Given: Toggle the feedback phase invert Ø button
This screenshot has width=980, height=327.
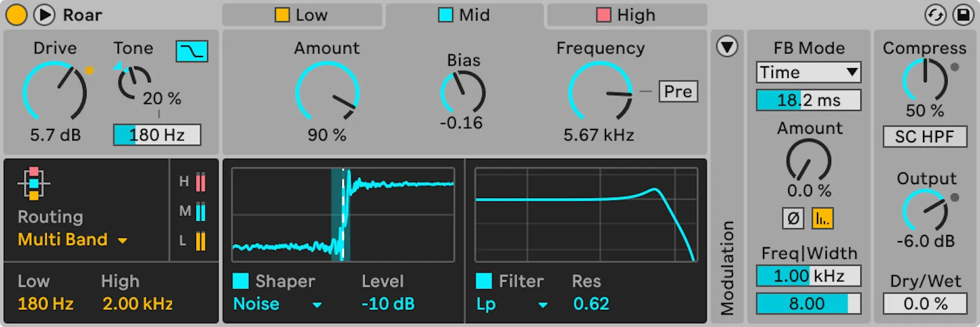Looking at the screenshot, I should (x=793, y=218).
